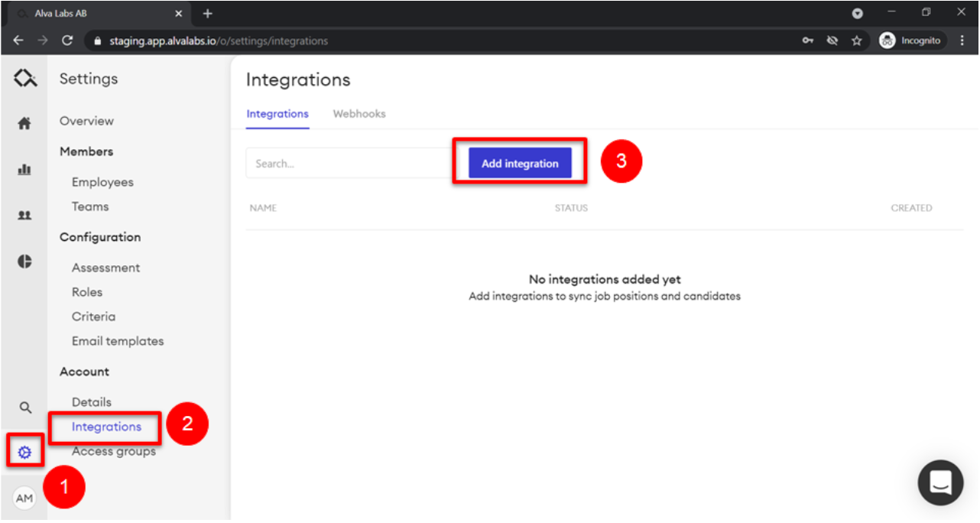The image size is (980, 523).
Task: Switch to the Webhooks tab
Action: point(359,113)
